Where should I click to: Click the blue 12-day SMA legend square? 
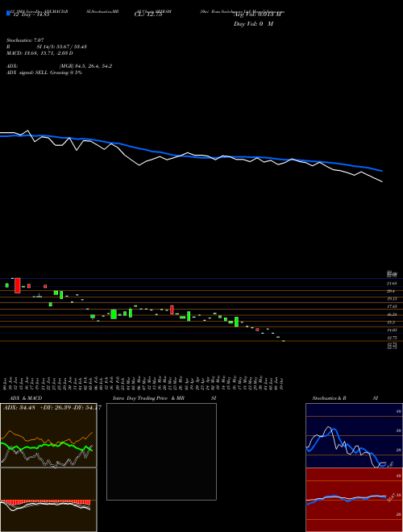click(x=8, y=13)
